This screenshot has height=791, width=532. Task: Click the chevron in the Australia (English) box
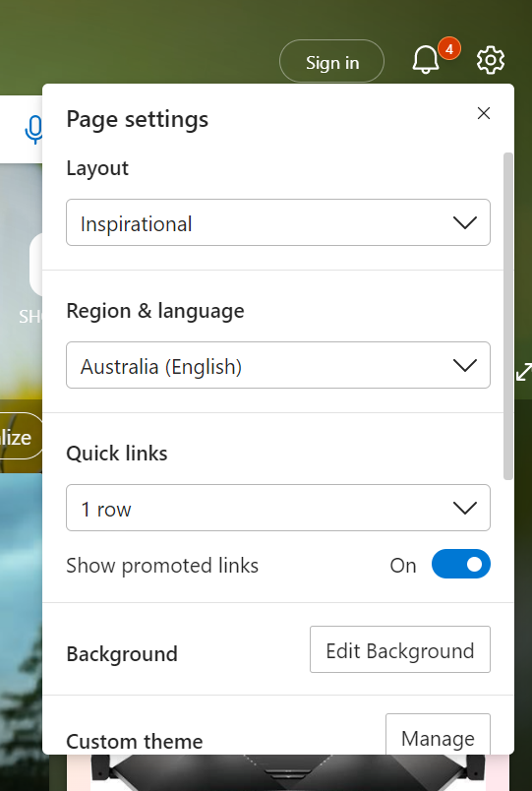pyautogui.click(x=465, y=365)
